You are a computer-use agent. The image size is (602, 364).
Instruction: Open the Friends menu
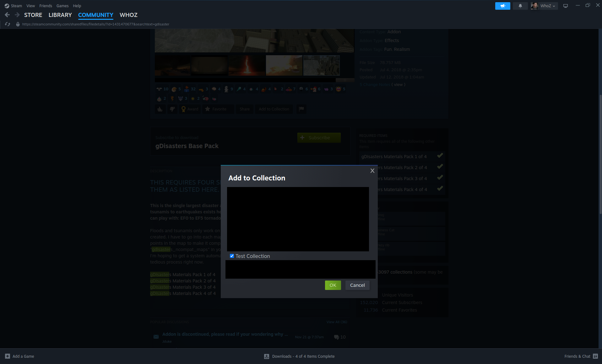click(46, 6)
